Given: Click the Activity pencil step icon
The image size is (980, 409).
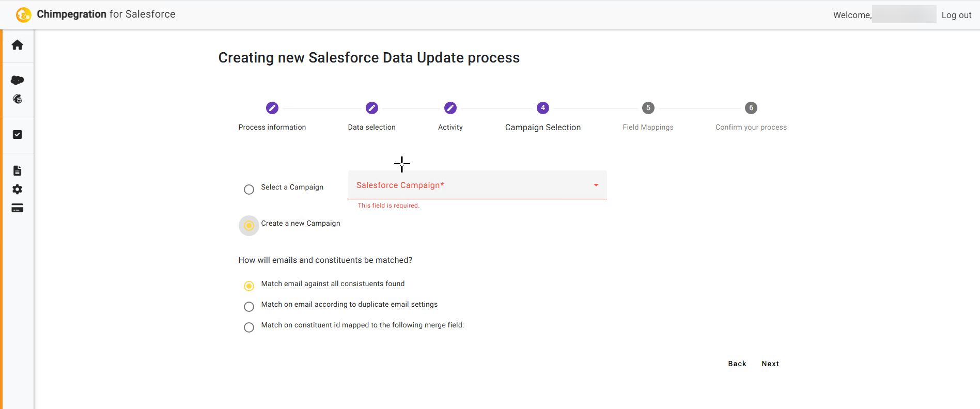Looking at the screenshot, I should (450, 108).
